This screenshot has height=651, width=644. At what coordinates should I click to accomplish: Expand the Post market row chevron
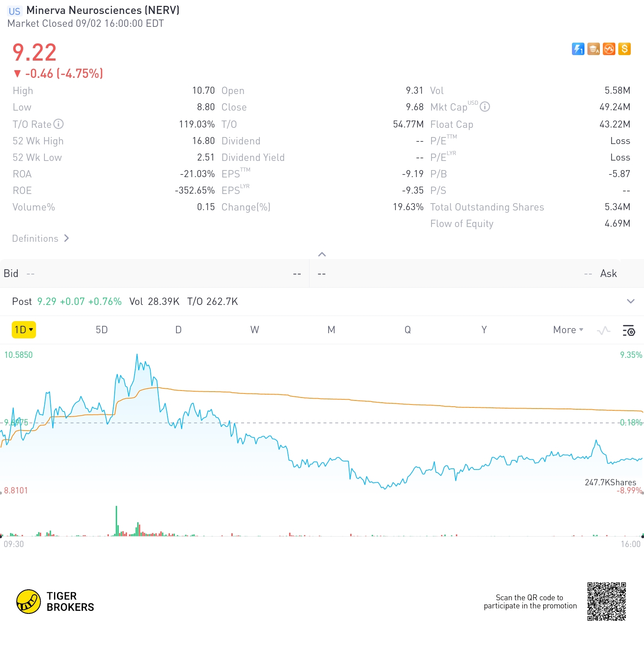630,301
